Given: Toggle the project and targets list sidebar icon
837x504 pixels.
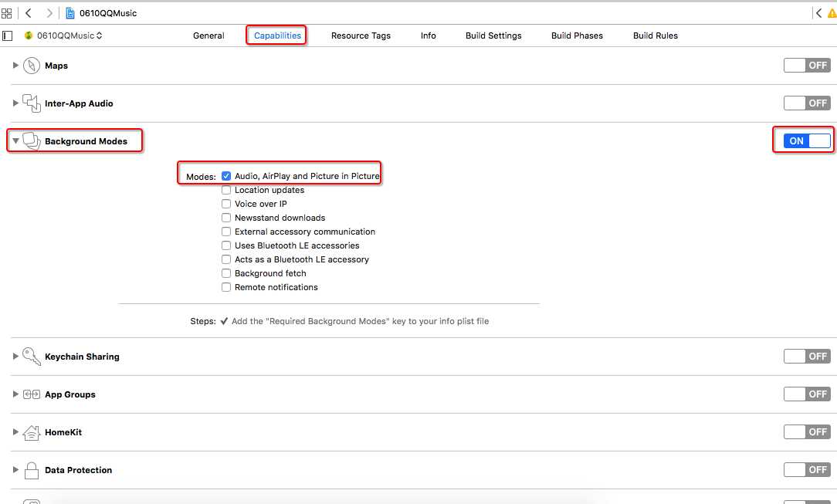Looking at the screenshot, I should click(x=7, y=36).
